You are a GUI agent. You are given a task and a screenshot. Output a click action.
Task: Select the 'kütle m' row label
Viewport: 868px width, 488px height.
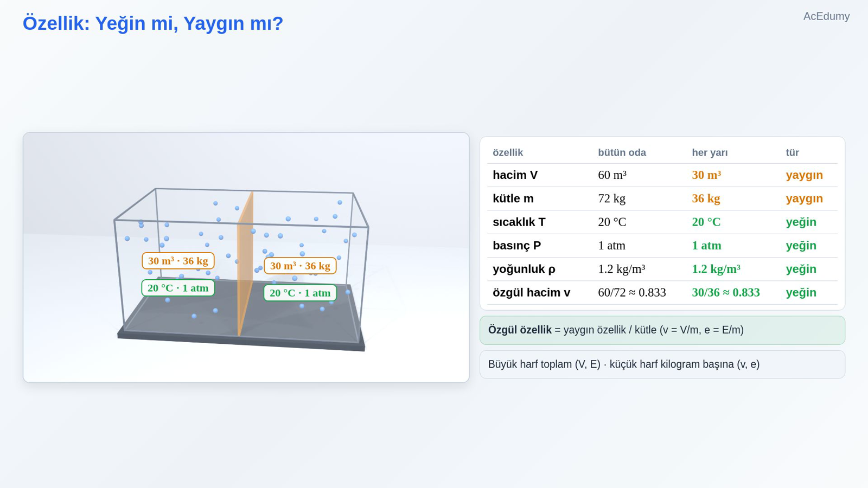click(x=513, y=198)
